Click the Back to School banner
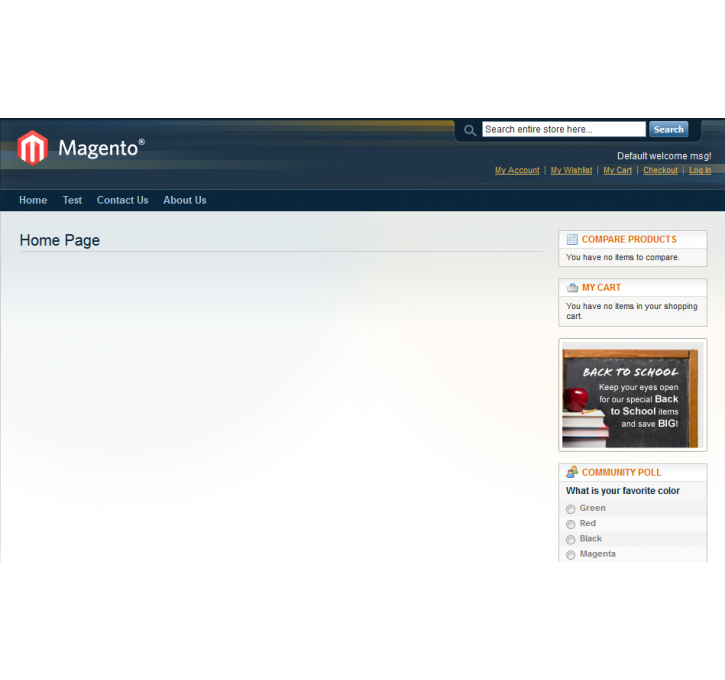The height and width of the screenshot is (680, 725). click(x=633, y=395)
